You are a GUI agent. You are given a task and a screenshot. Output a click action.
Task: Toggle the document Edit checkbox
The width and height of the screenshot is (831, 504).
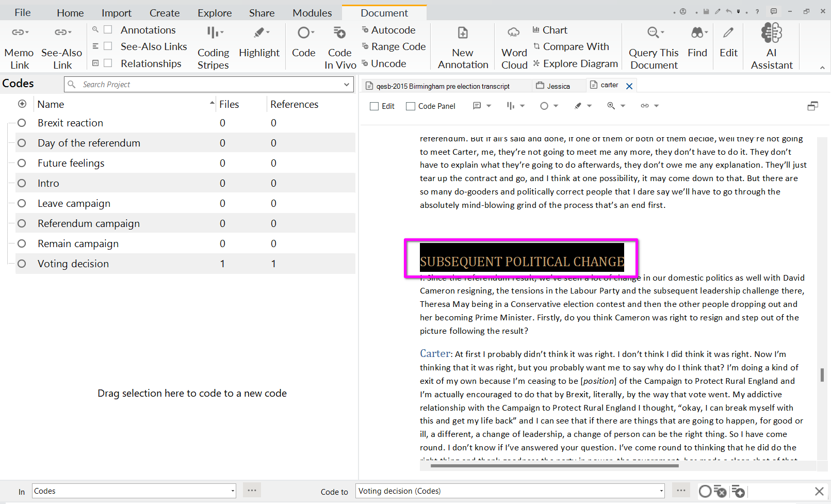[x=374, y=106]
